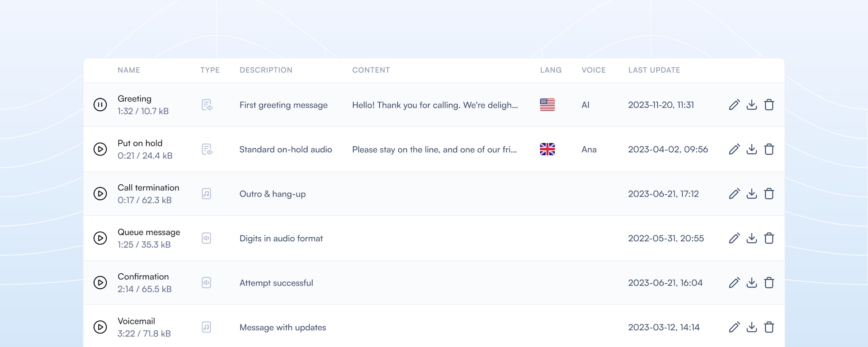868x347 pixels.
Task: Play the Queue message audio
Action: point(100,238)
